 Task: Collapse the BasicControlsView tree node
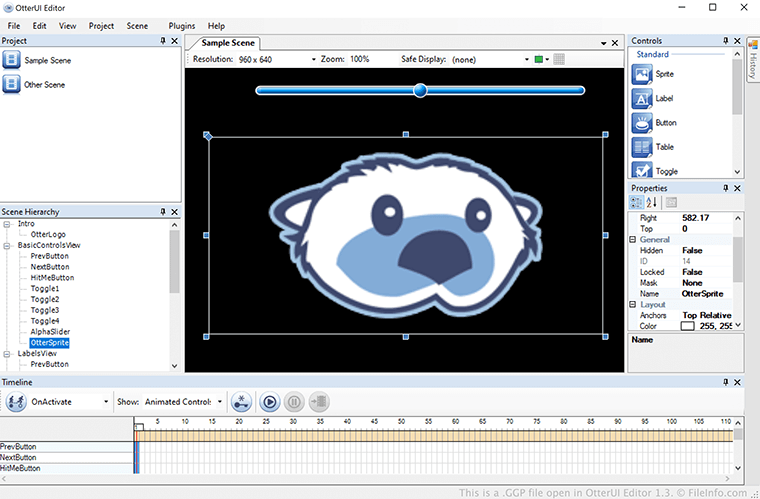pyautogui.click(x=7, y=245)
